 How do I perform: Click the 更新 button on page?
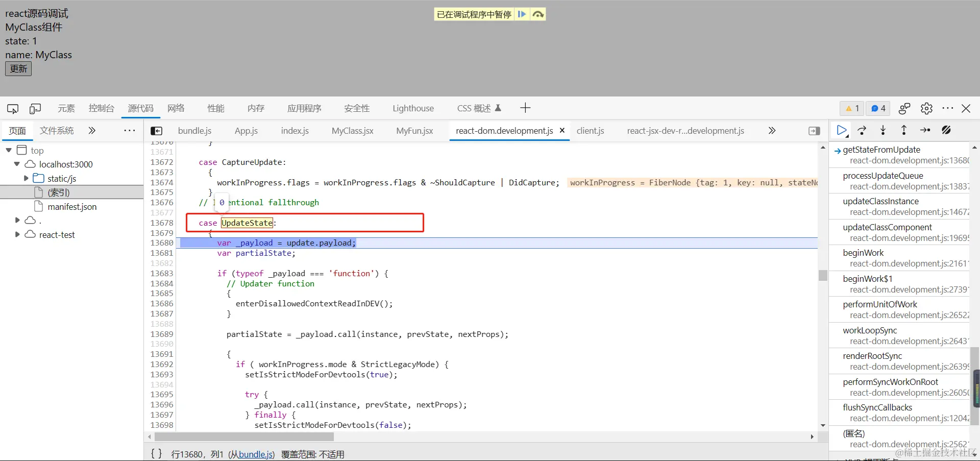pyautogui.click(x=18, y=68)
